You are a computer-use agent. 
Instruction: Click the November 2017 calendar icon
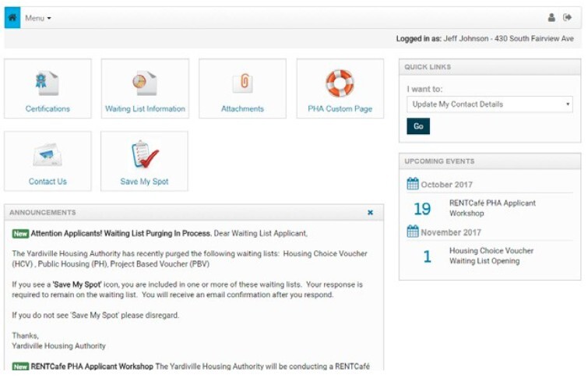coord(413,232)
